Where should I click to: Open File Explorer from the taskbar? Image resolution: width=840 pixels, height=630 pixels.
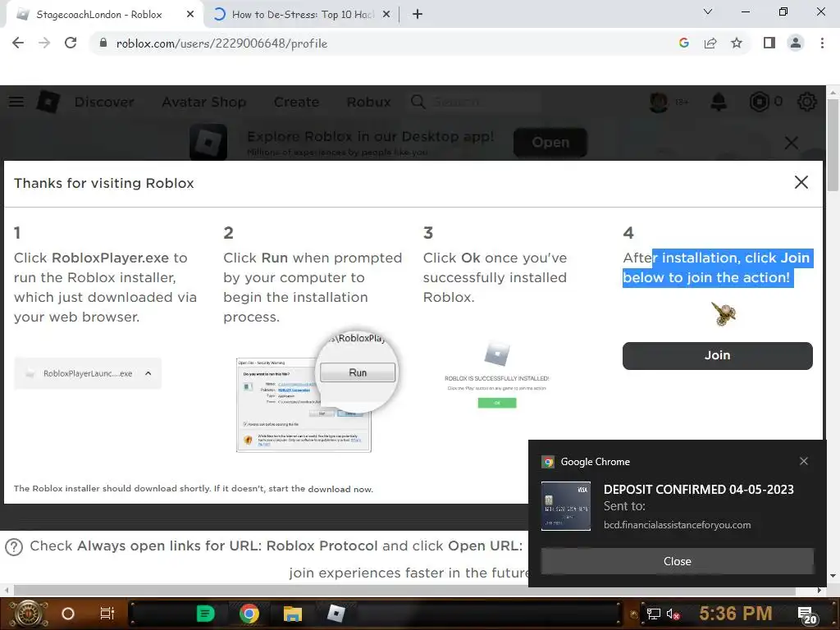pyautogui.click(x=293, y=614)
